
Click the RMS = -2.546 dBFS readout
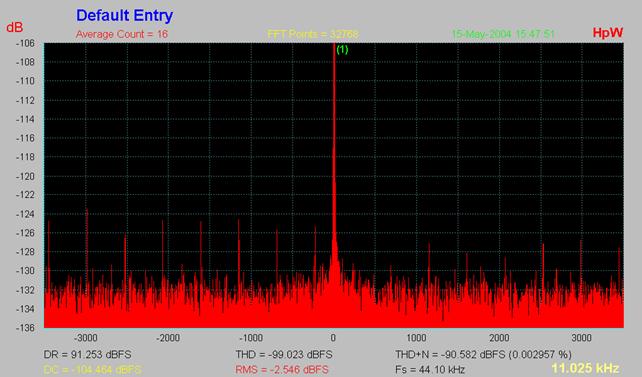[x=282, y=370]
